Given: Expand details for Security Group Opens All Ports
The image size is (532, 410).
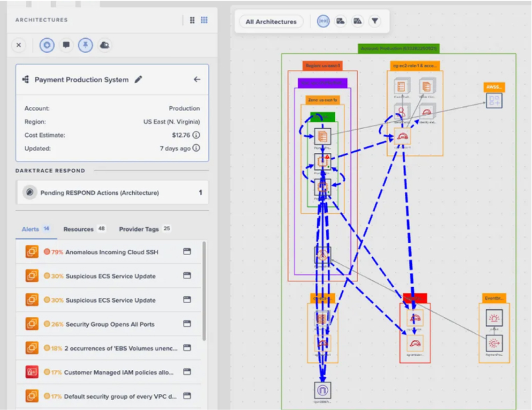Looking at the screenshot, I should pos(187,325).
